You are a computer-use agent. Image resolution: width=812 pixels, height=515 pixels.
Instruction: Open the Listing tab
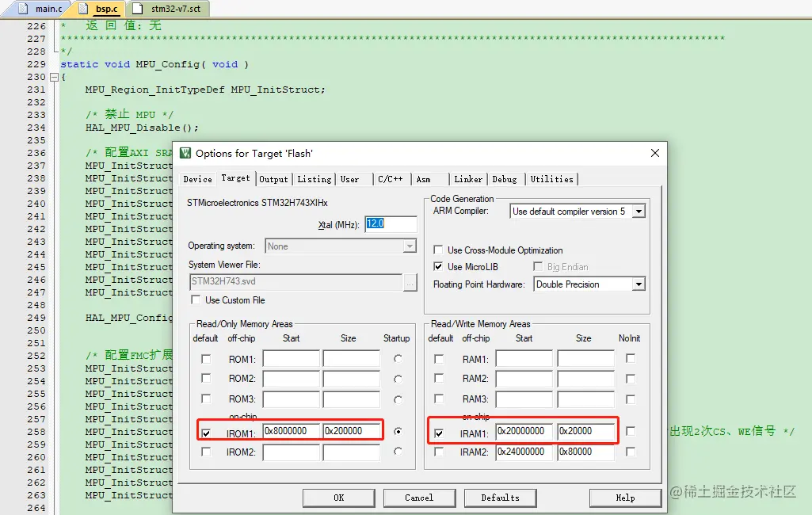[x=315, y=179]
